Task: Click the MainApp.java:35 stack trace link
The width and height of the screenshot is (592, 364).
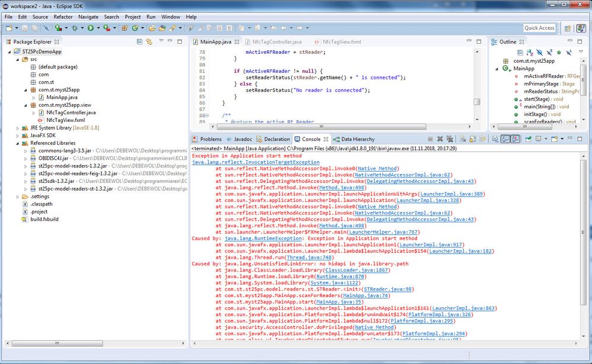Action: click(x=338, y=302)
